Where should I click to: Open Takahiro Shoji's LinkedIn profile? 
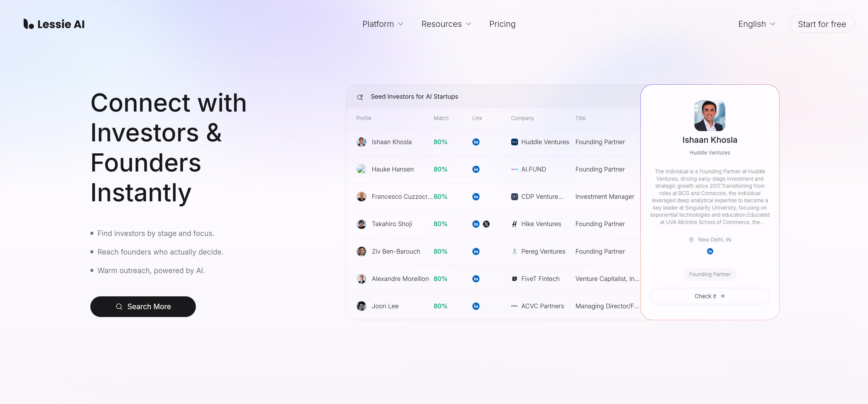476,224
